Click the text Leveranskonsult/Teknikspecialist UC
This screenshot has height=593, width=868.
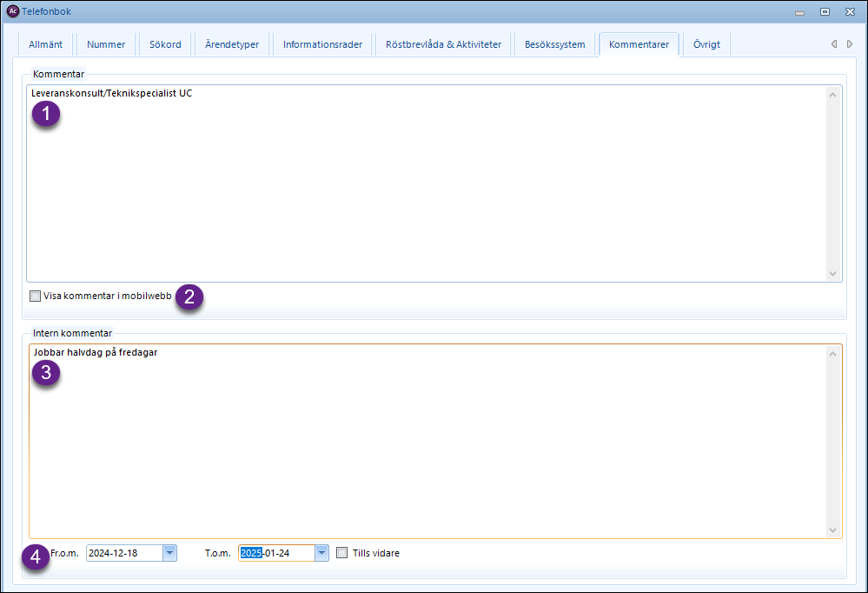click(112, 93)
